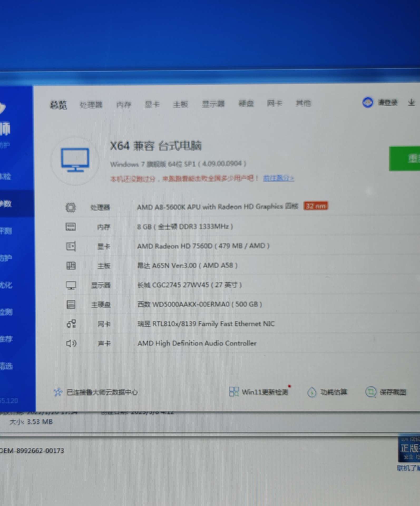Click the graphics card icon
Viewport: 420px width, 506px height.
(x=71, y=246)
